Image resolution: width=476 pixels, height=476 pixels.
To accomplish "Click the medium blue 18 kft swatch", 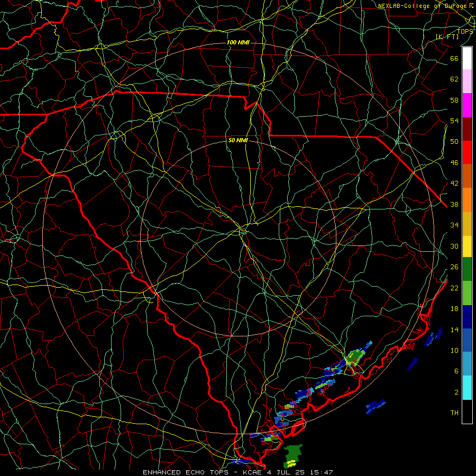I will (467, 340).
